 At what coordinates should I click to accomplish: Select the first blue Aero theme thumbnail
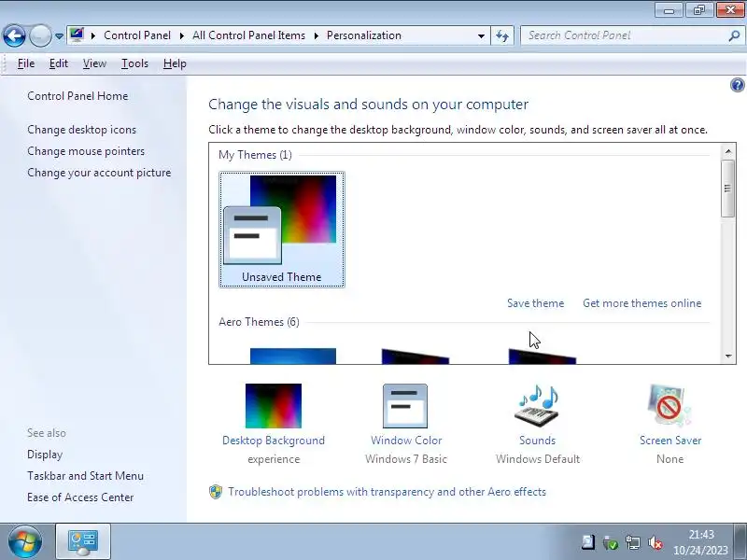(293, 357)
